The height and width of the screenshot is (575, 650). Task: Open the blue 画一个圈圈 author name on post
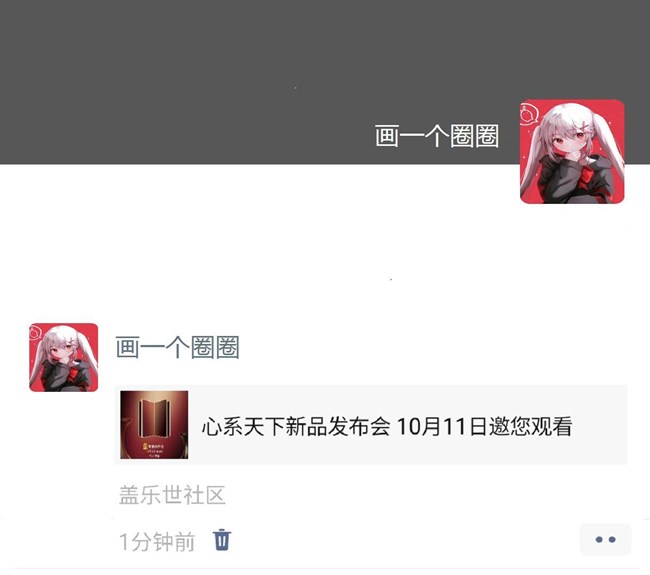pos(177,347)
